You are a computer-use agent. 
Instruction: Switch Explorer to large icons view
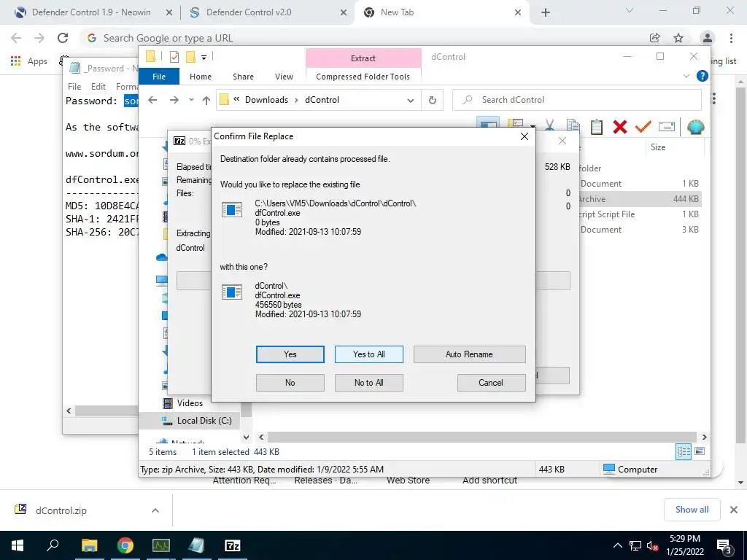pos(700,451)
